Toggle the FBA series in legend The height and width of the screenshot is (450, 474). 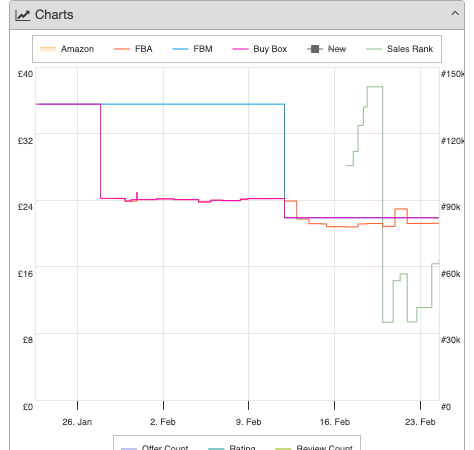point(133,49)
